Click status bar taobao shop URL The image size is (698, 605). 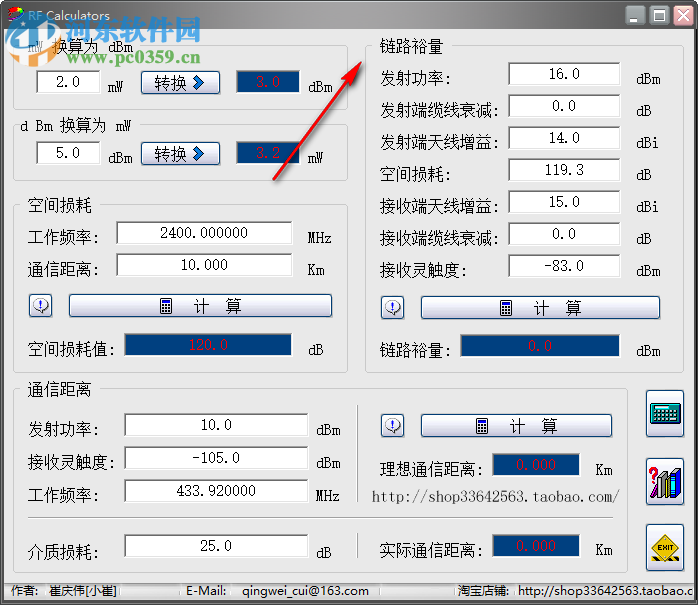pos(606,591)
